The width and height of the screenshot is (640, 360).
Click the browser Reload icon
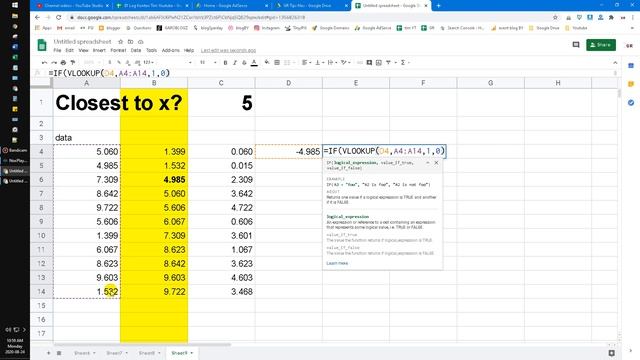58,18
